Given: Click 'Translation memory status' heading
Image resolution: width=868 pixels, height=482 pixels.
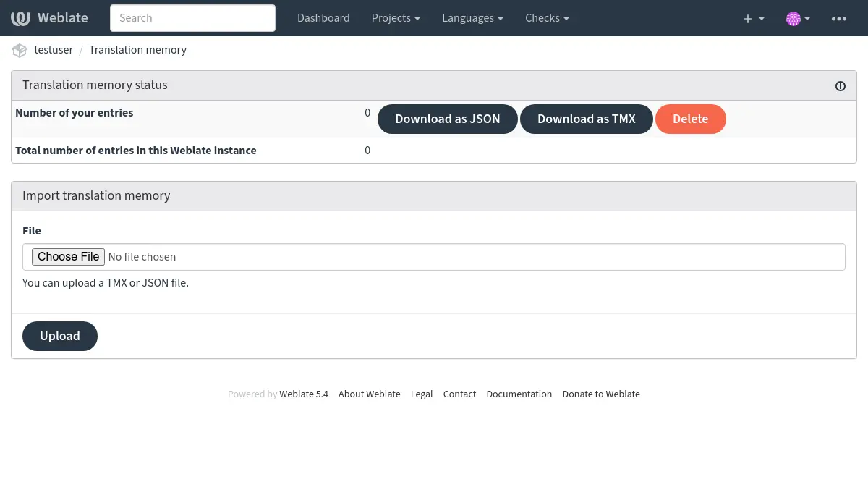Looking at the screenshot, I should [95, 85].
